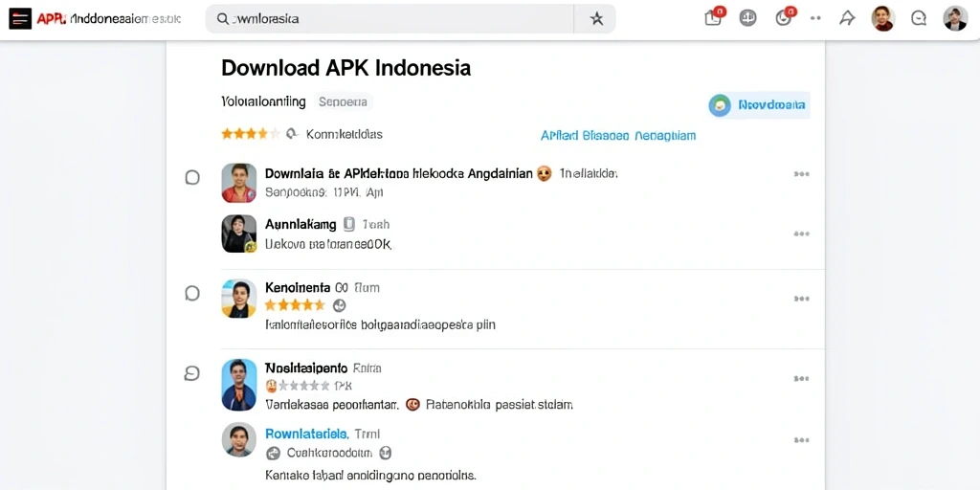Open three-dot menu for the 'Rownlateriels' row
This screenshot has height=490, width=980.
(801, 440)
